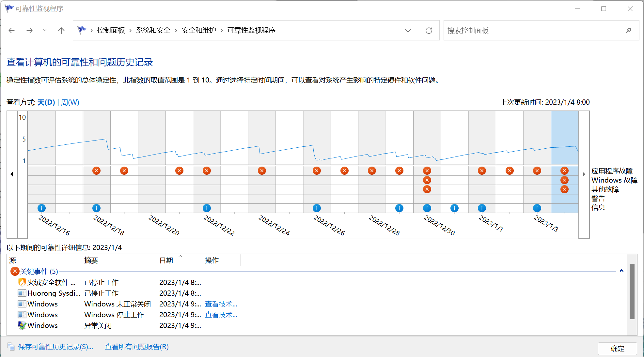644x357 pixels.
Task: Switch view to Days 天(D)
Action: pos(46,102)
